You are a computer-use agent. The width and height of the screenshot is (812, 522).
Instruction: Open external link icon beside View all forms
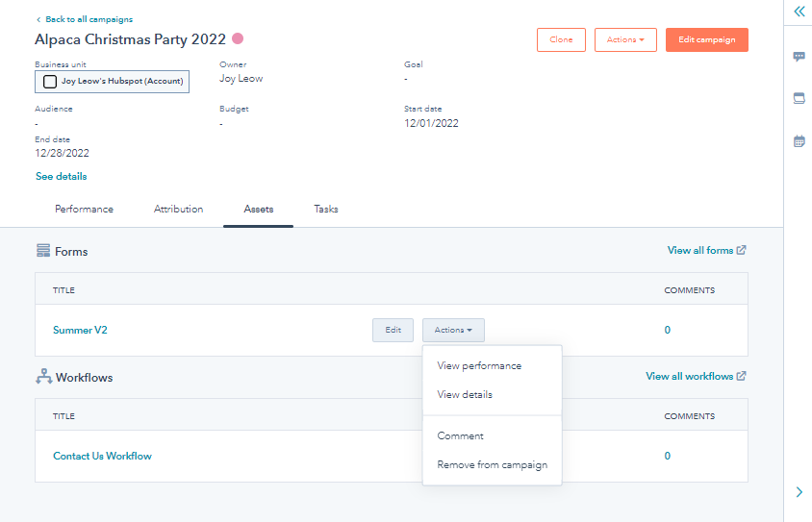pyautogui.click(x=741, y=250)
